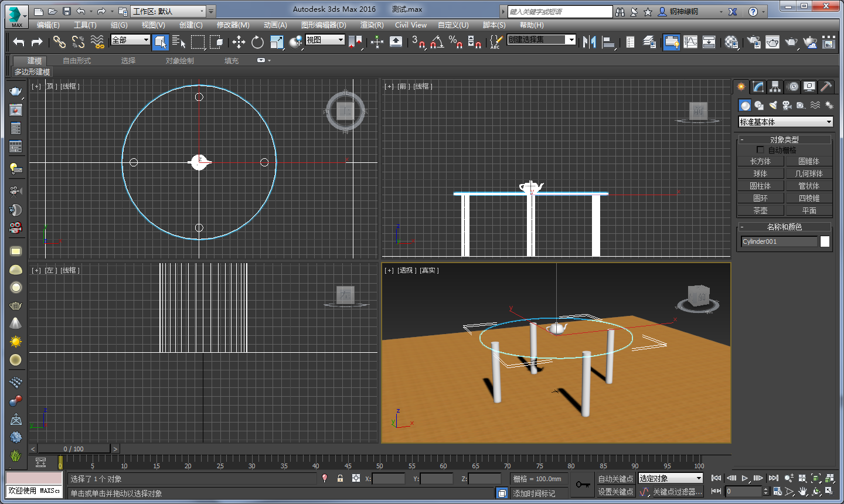Activate the Select Object tool
This screenshot has width=844, height=504.
coord(160,42)
